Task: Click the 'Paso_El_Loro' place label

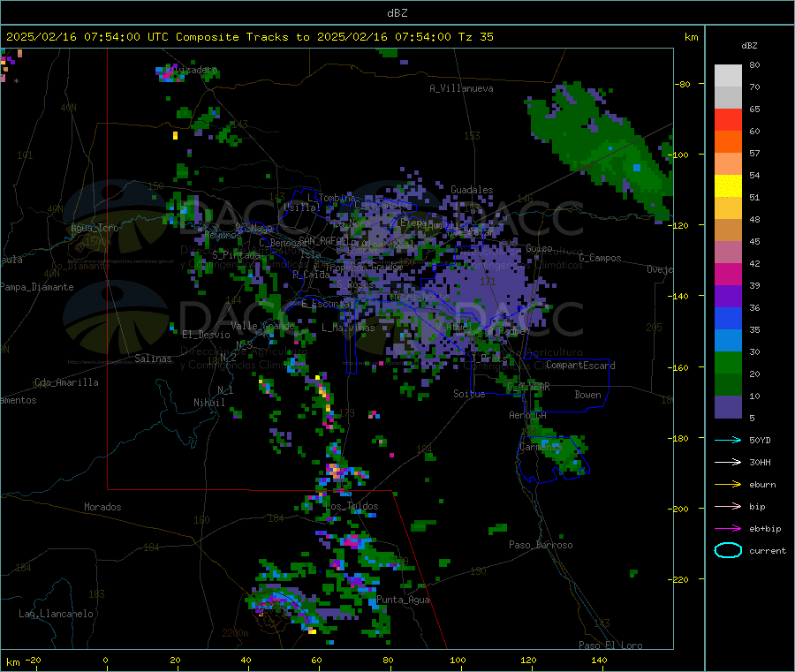Action: [610, 646]
